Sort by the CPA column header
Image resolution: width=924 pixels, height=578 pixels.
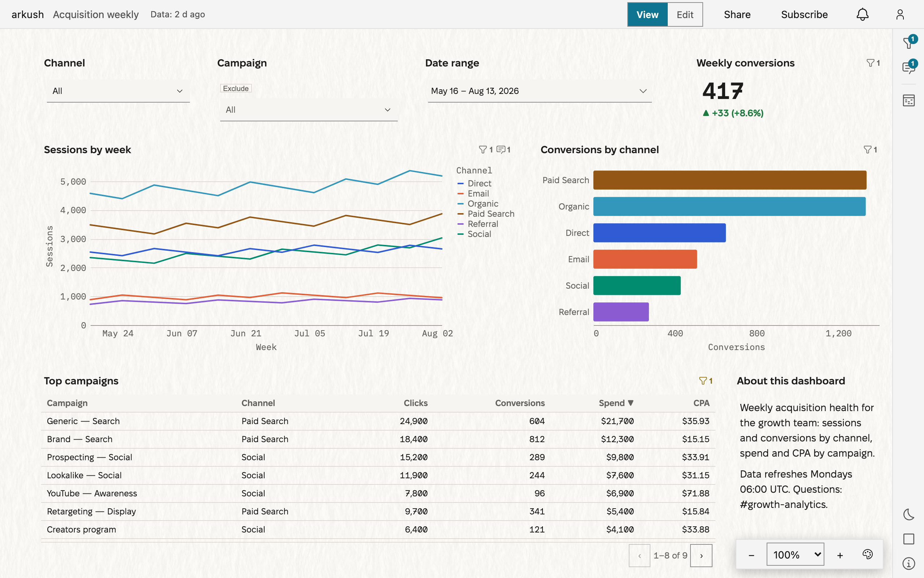coord(701,403)
